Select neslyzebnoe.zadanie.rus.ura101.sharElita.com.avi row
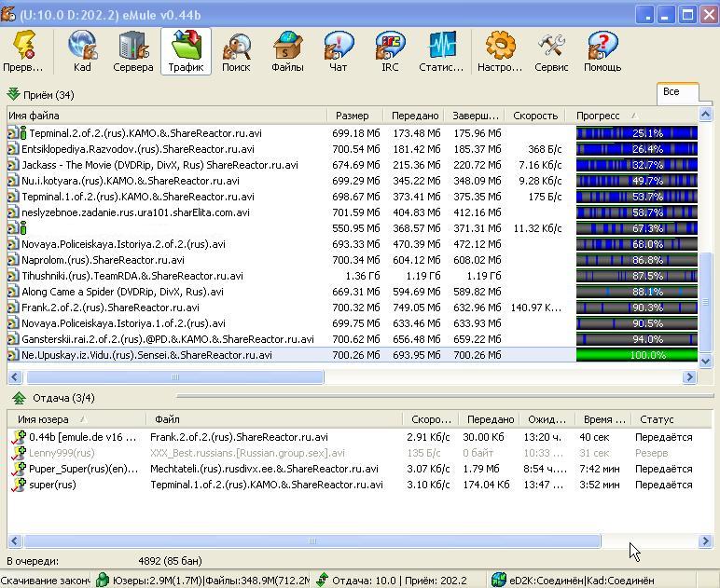 tap(353, 212)
